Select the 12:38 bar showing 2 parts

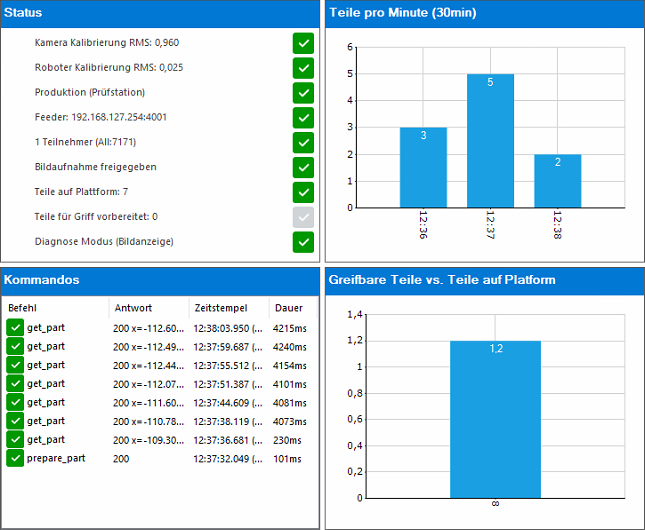point(557,181)
